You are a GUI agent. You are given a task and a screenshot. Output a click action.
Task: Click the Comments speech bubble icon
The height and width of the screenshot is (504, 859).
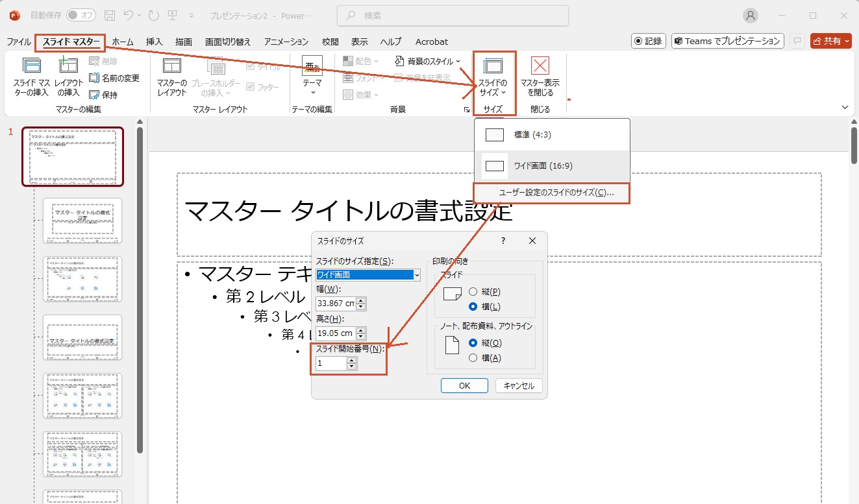coord(798,41)
